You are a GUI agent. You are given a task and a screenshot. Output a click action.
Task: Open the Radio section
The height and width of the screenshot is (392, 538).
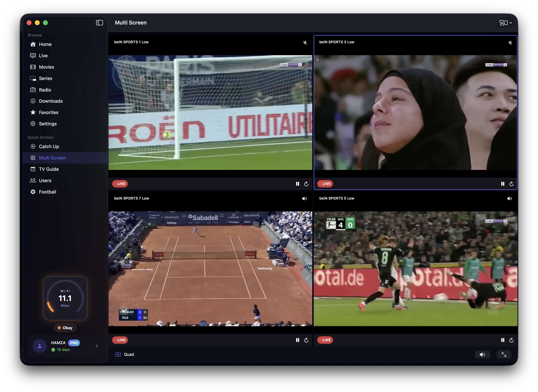65,90
